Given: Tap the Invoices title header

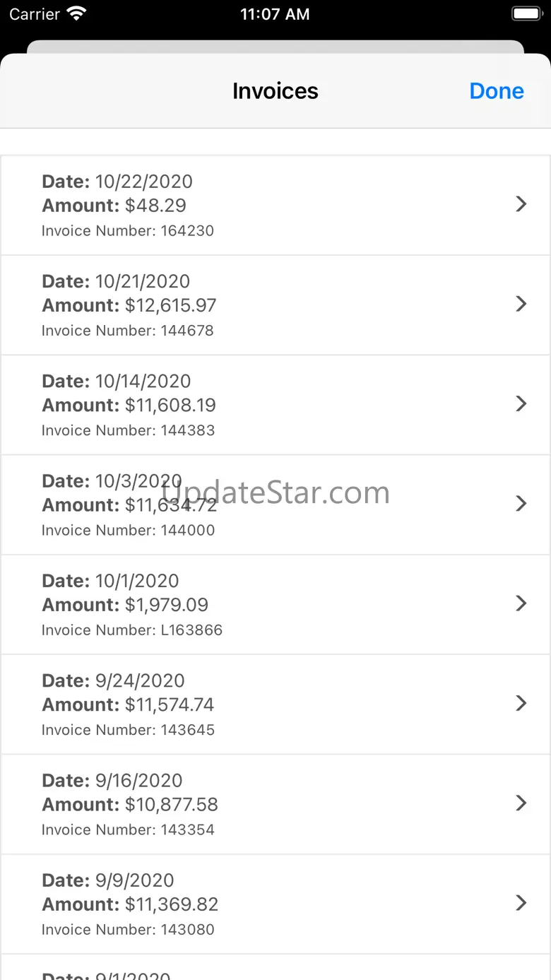Looking at the screenshot, I should [275, 91].
